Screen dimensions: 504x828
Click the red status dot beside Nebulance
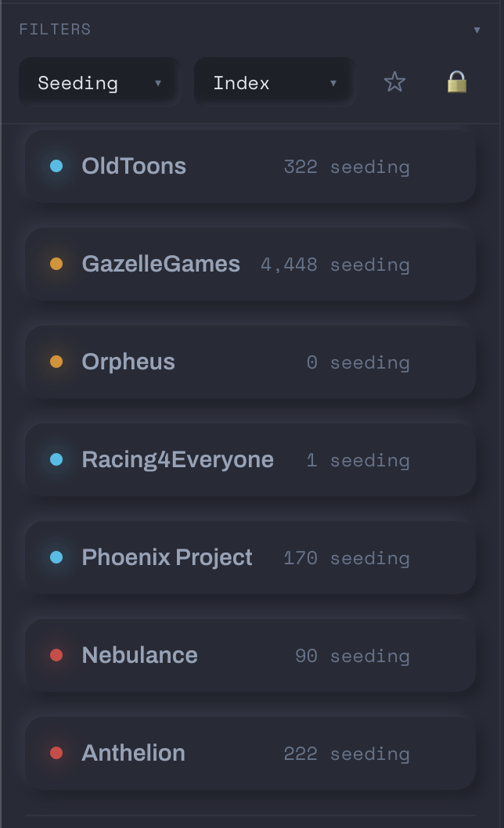pyautogui.click(x=56, y=655)
